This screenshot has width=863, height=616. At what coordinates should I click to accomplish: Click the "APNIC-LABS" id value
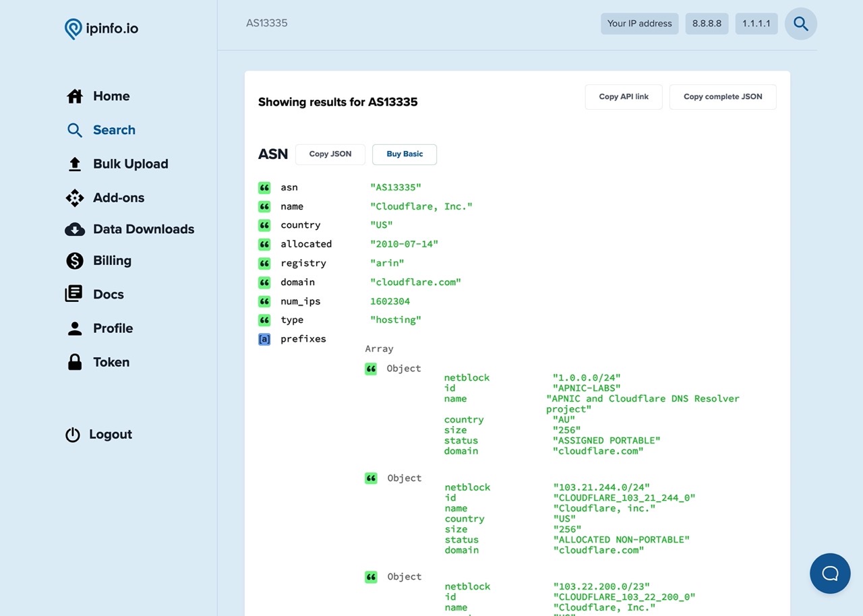tap(587, 388)
